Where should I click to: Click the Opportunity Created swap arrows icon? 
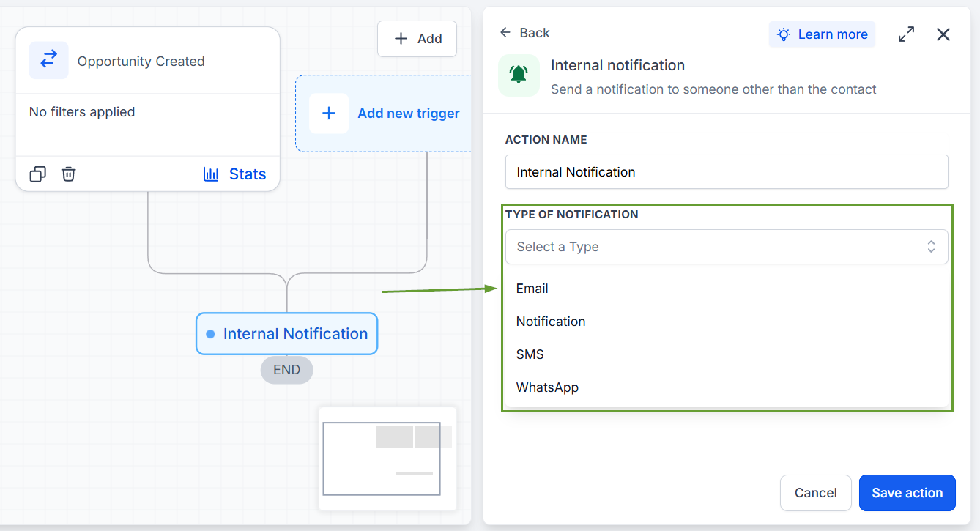pyautogui.click(x=49, y=60)
